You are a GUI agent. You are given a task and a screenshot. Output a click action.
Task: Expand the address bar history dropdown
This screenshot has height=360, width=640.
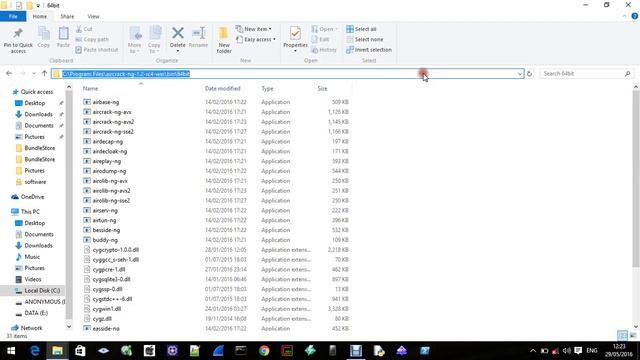click(520, 74)
